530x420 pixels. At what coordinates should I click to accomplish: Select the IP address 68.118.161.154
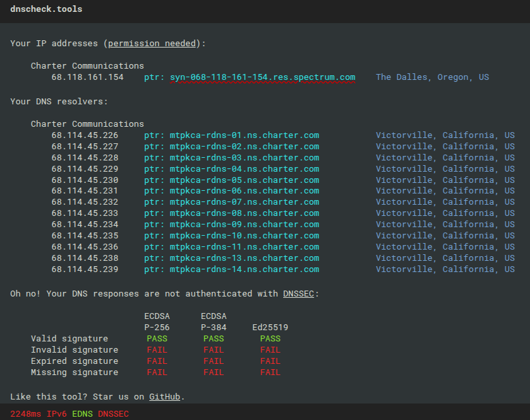(88, 77)
